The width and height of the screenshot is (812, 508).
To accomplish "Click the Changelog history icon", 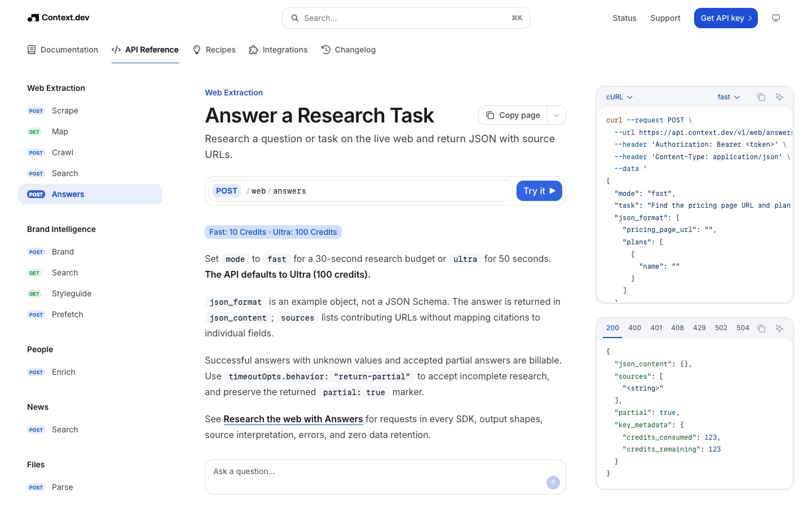I will pos(326,50).
